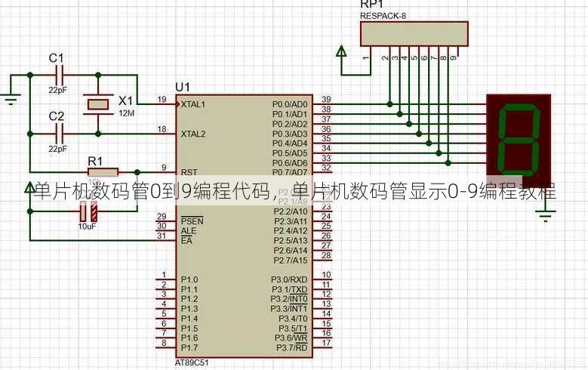Viewport: 588px width, 370px height.
Task: Click the RST pin label
Action: point(189,172)
